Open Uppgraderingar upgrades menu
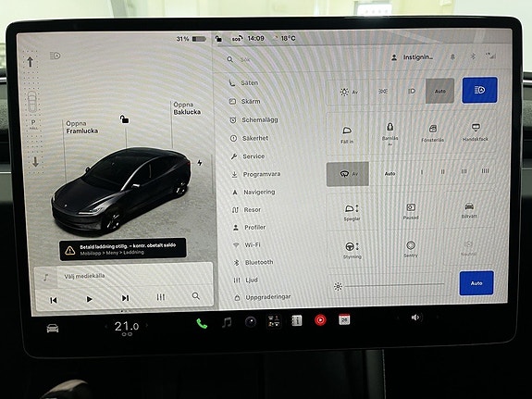This screenshot has width=532, height=399. (x=263, y=297)
